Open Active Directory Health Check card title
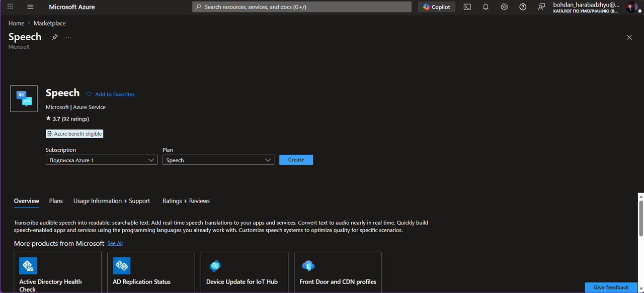 coord(50,285)
